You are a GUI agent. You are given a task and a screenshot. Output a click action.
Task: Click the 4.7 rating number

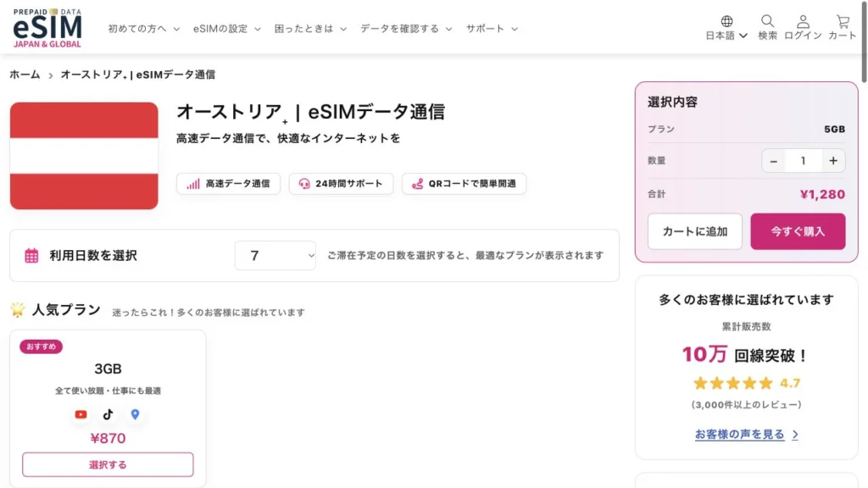tap(790, 383)
